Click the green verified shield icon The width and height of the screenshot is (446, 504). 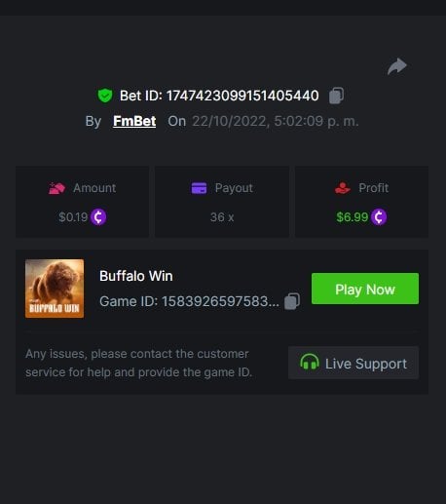click(105, 96)
